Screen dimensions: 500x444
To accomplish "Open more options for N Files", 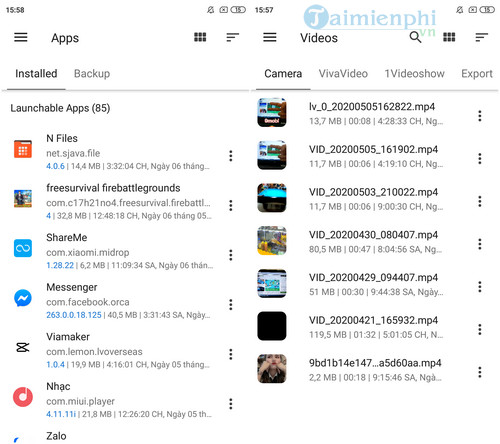I will [231, 156].
